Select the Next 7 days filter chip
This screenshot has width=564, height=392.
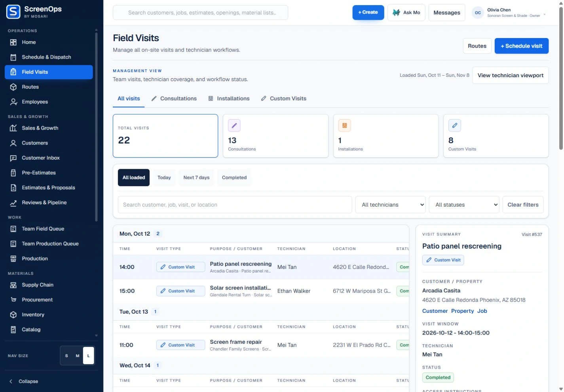196,178
